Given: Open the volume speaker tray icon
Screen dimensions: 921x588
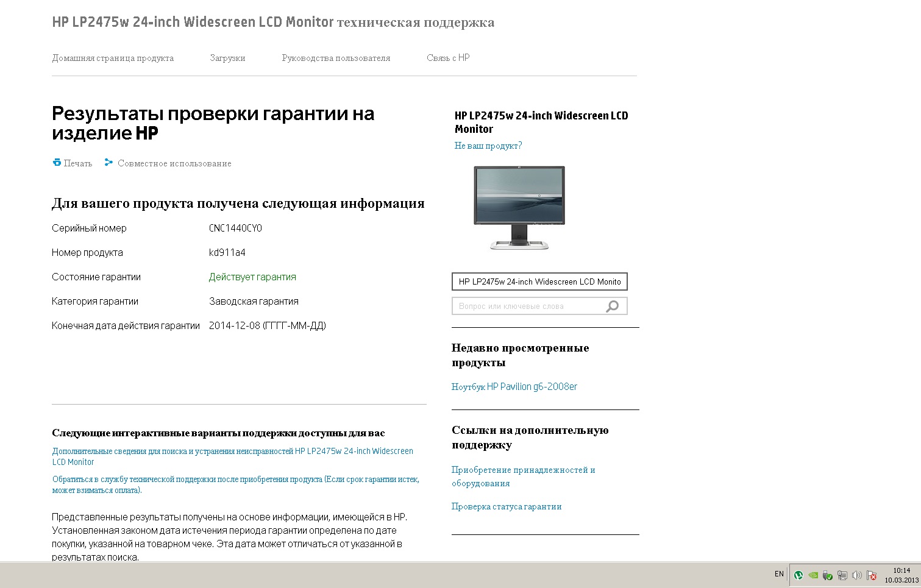Looking at the screenshot, I should [857, 575].
